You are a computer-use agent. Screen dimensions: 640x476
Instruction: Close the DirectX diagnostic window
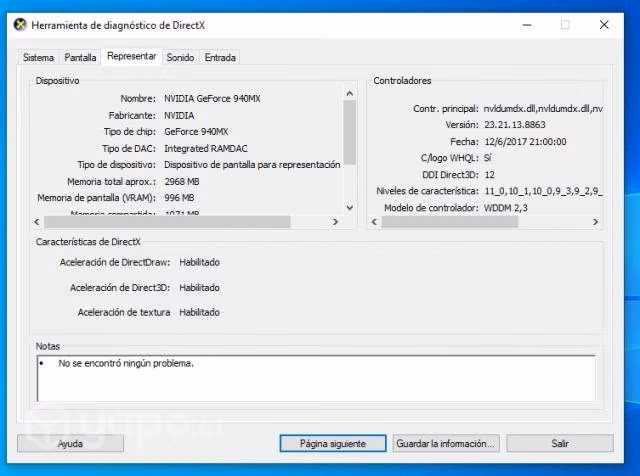(604, 25)
